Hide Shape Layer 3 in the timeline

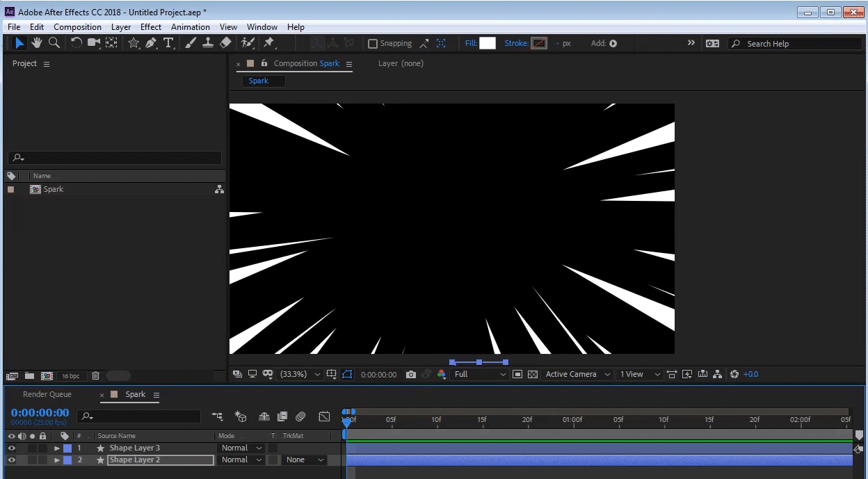coord(11,448)
